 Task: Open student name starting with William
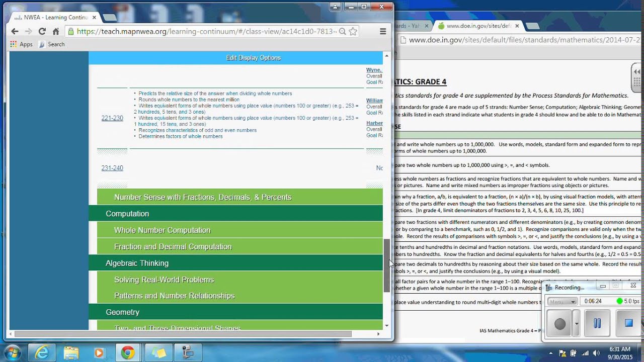(374, 101)
